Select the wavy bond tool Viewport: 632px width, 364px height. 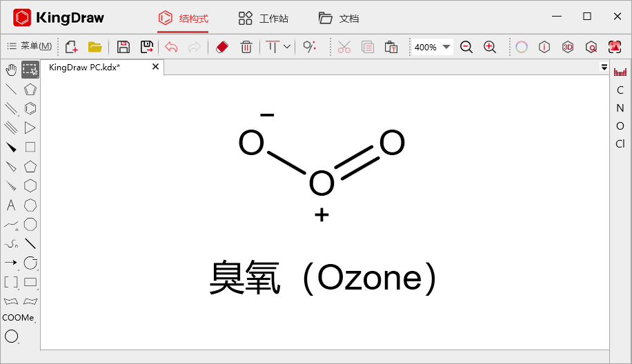coord(11,243)
